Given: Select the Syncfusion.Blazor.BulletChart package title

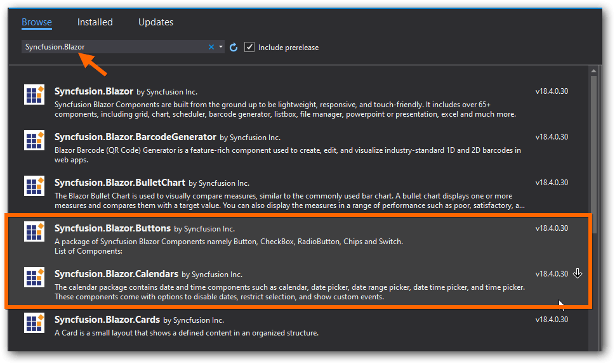Looking at the screenshot, I should pyautogui.click(x=119, y=183).
